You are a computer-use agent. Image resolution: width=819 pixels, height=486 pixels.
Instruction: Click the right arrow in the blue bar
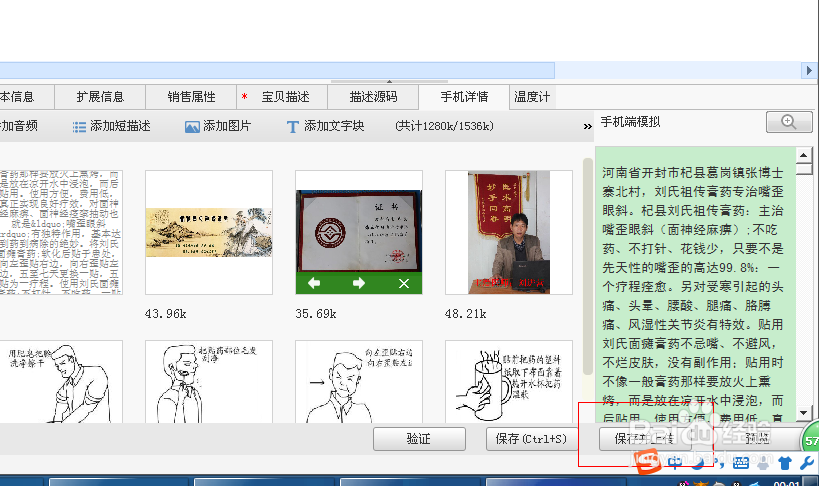click(x=809, y=70)
